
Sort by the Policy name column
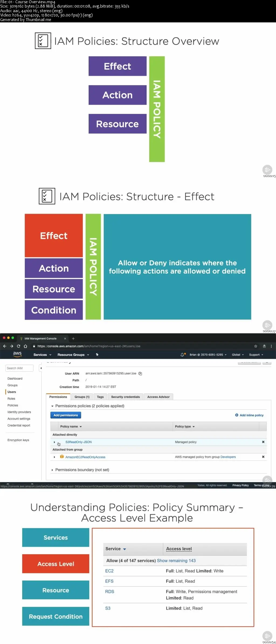pyautogui.click(x=71, y=427)
